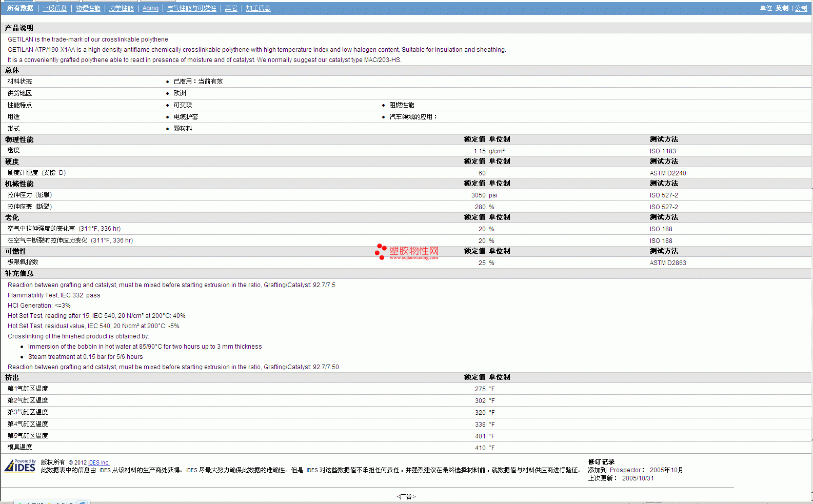Open the 加工信息 tab
Viewport: 813px width, 504px height.
point(258,8)
